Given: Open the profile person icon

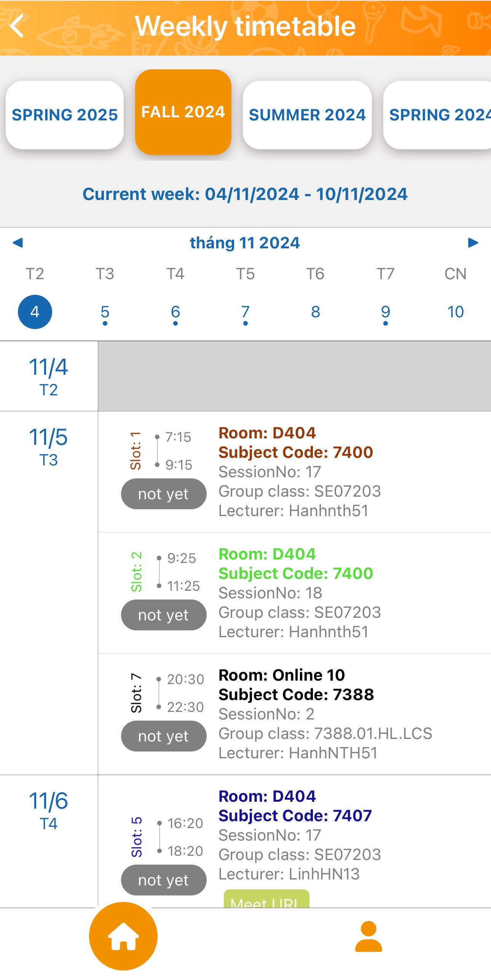Looking at the screenshot, I should pyautogui.click(x=368, y=936).
